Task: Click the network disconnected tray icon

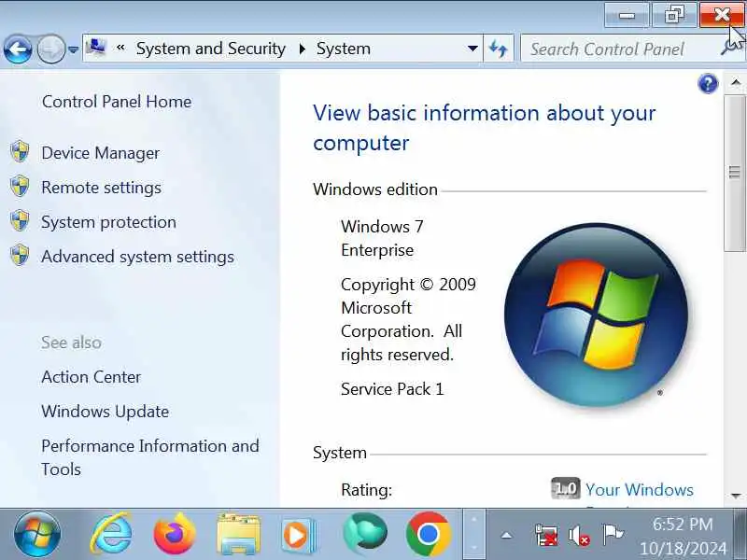Action: tap(546, 535)
